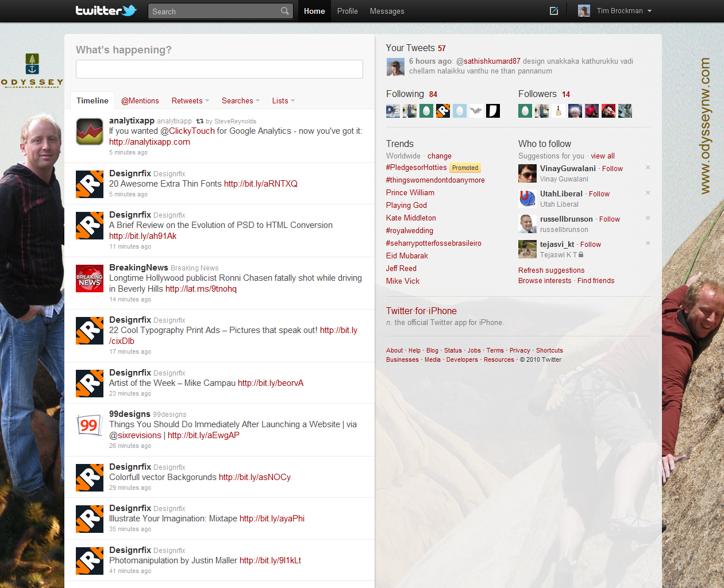Screen dimensions: 724x588
Task: Dismiss the tejasvi_kt suggestion
Action: pos(648,243)
